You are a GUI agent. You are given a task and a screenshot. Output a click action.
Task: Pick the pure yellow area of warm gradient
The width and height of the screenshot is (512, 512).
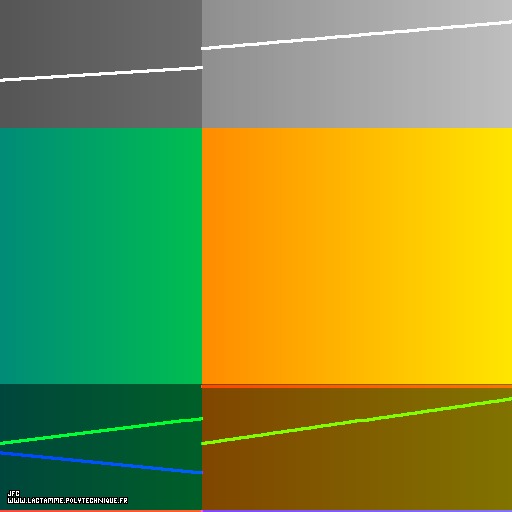[x=497, y=256]
